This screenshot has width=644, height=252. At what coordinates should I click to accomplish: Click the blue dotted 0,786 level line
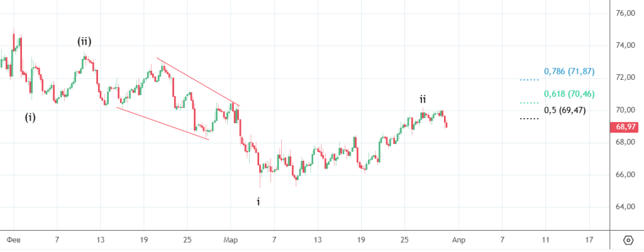point(530,80)
